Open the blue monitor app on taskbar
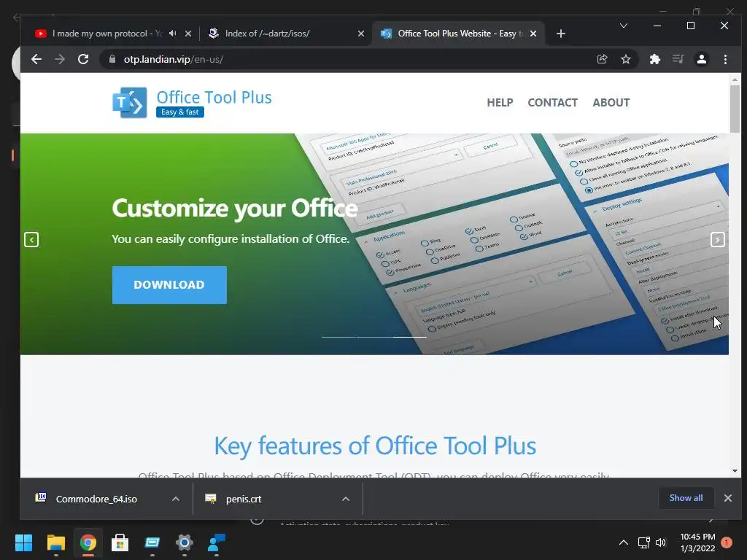747x560 pixels. click(x=152, y=542)
